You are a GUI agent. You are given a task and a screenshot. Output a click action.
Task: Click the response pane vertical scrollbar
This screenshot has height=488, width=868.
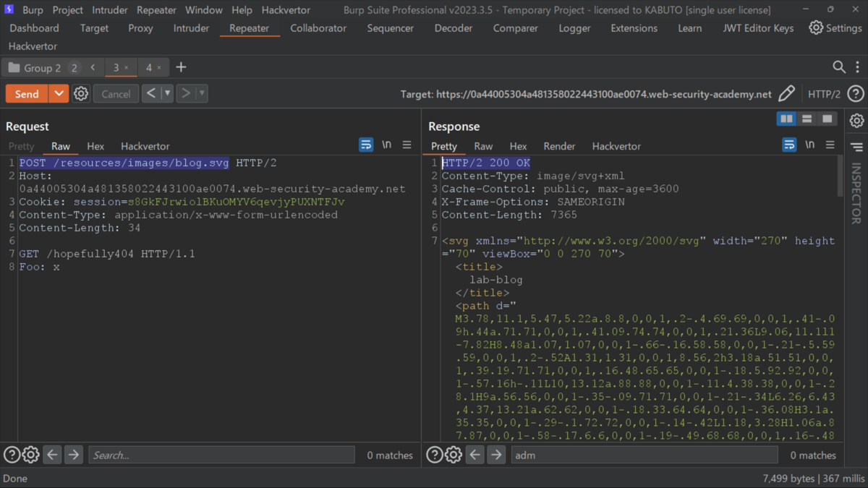[841, 176]
